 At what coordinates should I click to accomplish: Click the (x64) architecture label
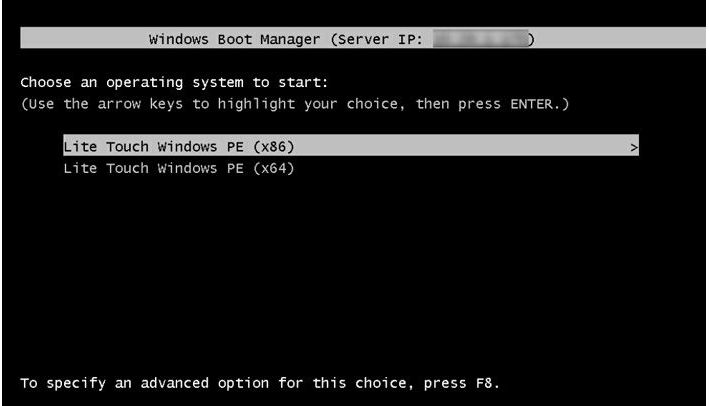point(274,168)
